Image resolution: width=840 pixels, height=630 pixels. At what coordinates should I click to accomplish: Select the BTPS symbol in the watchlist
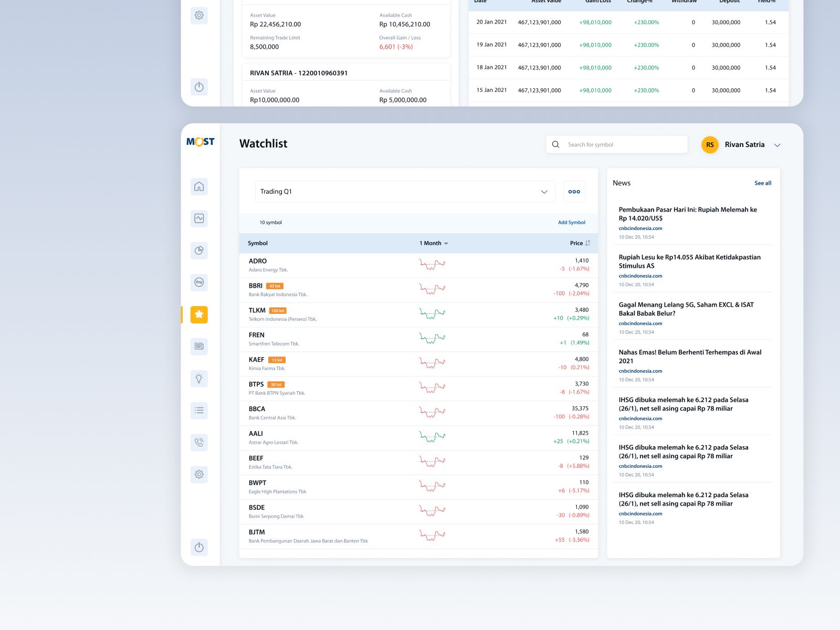point(256,384)
